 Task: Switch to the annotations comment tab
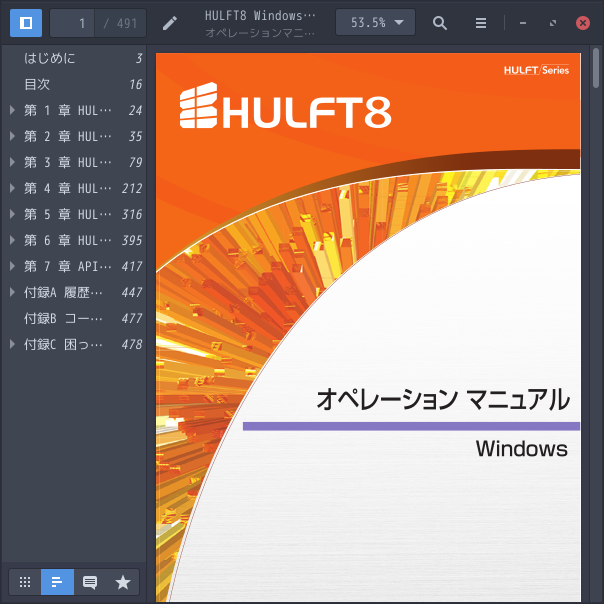pyautogui.click(x=90, y=582)
